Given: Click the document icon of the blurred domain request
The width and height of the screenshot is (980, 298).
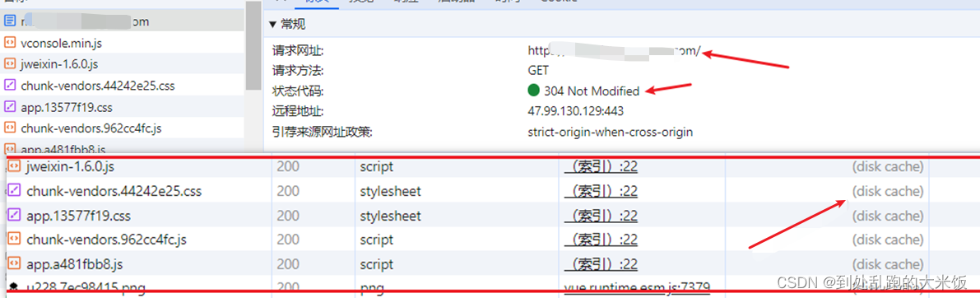Looking at the screenshot, I should tap(9, 21).
